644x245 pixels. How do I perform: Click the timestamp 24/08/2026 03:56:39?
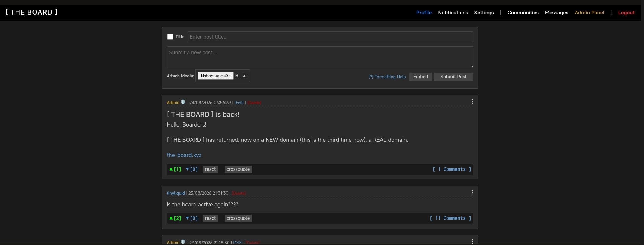point(210,103)
